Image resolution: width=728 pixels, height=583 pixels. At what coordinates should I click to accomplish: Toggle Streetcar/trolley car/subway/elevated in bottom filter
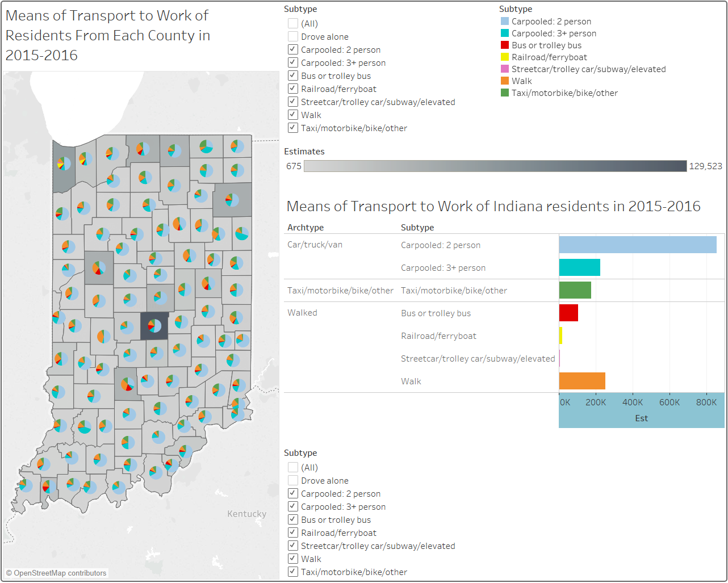click(x=293, y=546)
